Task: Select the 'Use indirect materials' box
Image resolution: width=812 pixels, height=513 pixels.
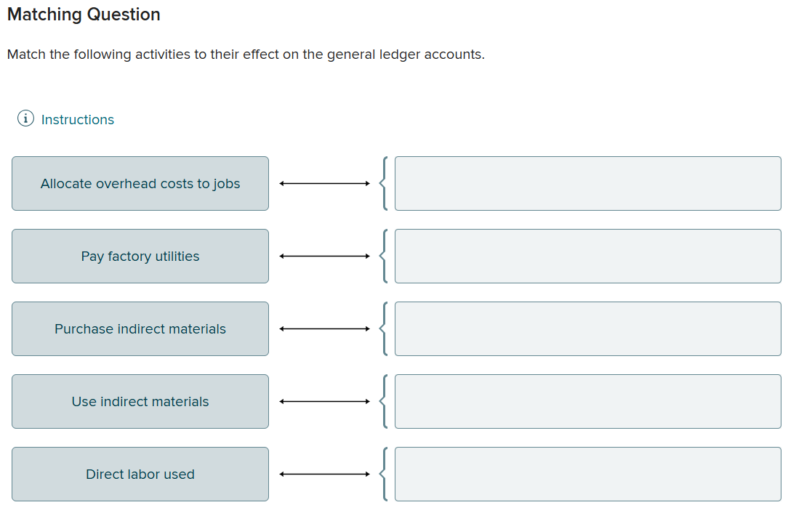Action: click(x=140, y=401)
